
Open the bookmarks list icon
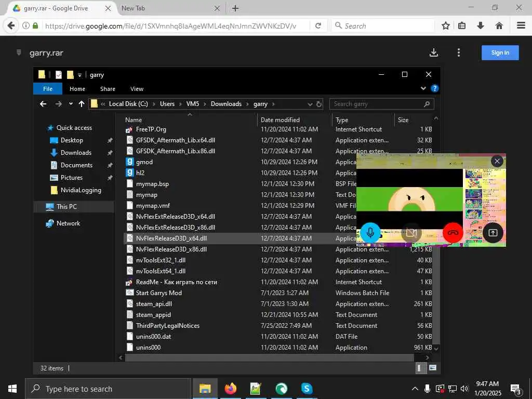(x=462, y=26)
